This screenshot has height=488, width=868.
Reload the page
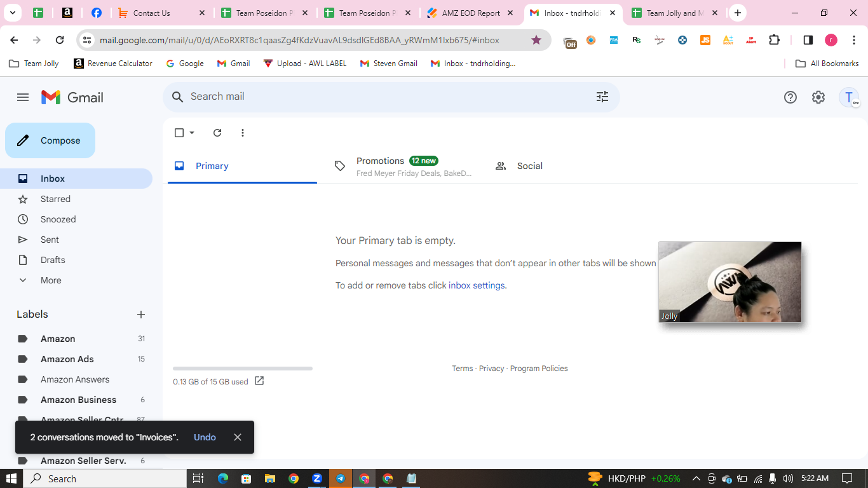tap(60, 40)
